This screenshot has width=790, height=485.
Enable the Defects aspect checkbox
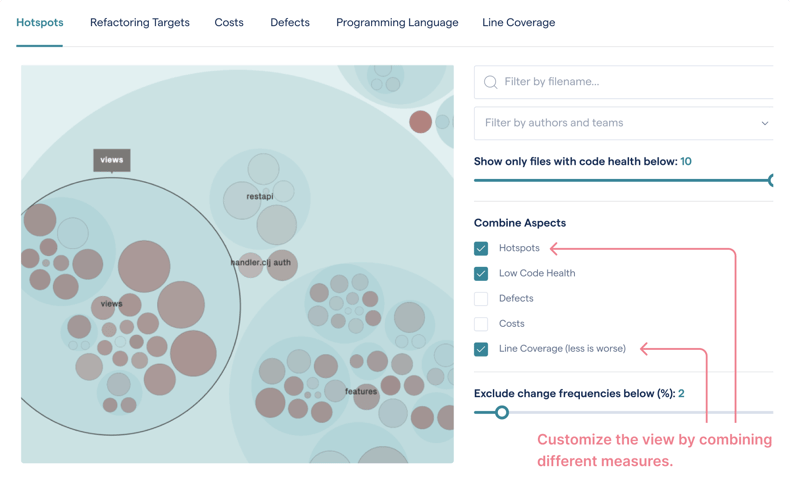[x=481, y=299]
